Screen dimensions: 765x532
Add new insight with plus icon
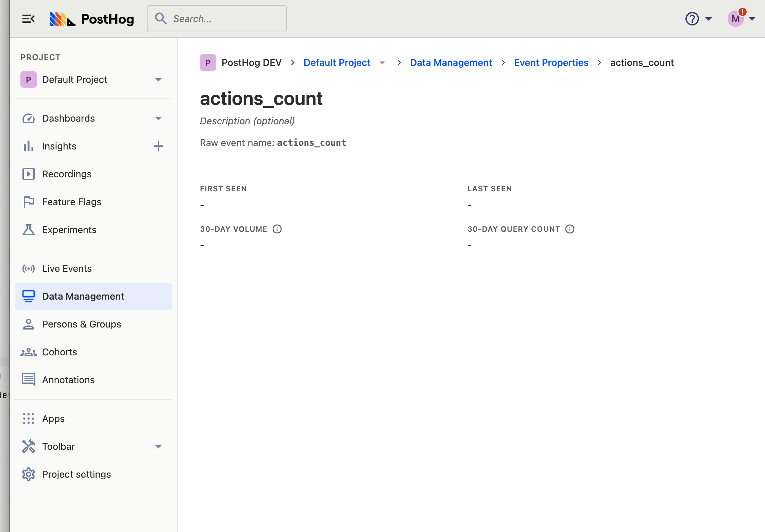click(158, 146)
